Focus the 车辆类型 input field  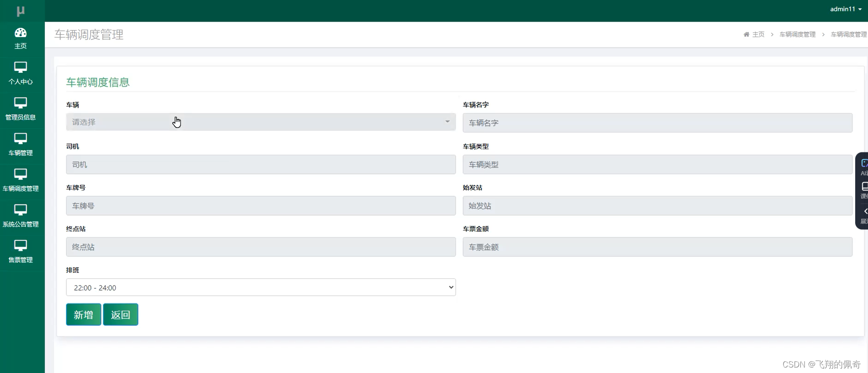coord(657,164)
